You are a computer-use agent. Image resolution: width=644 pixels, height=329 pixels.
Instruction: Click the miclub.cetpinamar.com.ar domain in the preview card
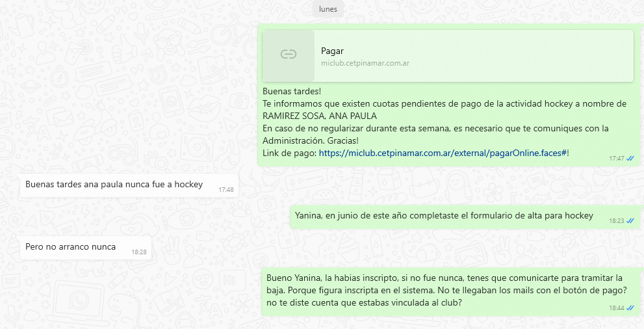pos(365,63)
